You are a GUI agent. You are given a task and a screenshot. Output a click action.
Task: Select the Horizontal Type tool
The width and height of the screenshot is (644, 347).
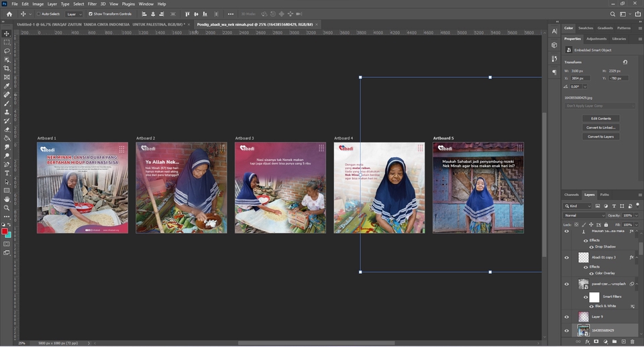(7, 173)
